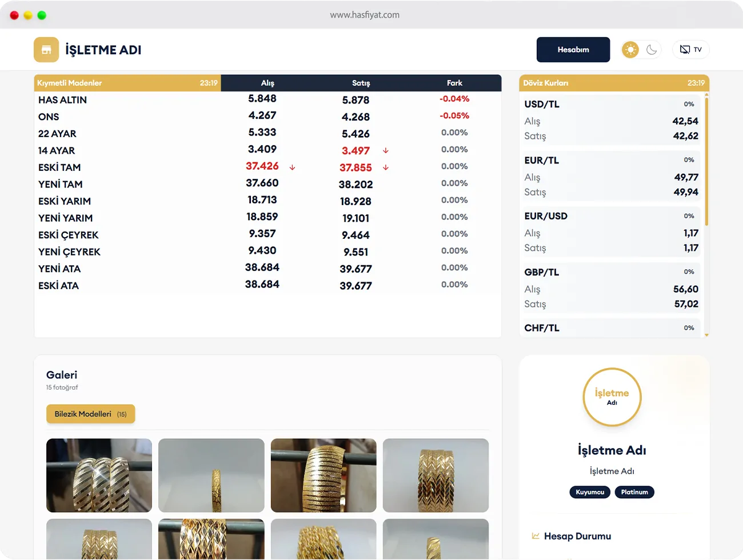Click the round İşletme Adı profile logo

(x=612, y=397)
